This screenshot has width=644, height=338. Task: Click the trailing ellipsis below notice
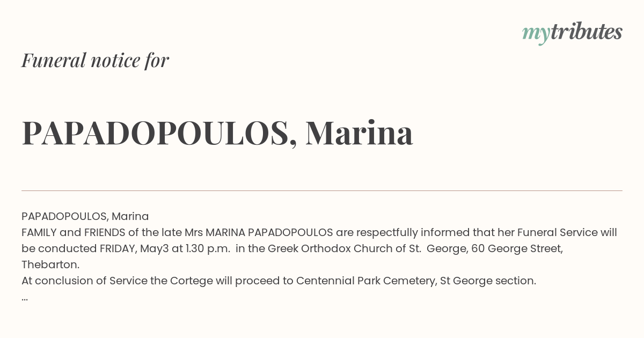25,297
